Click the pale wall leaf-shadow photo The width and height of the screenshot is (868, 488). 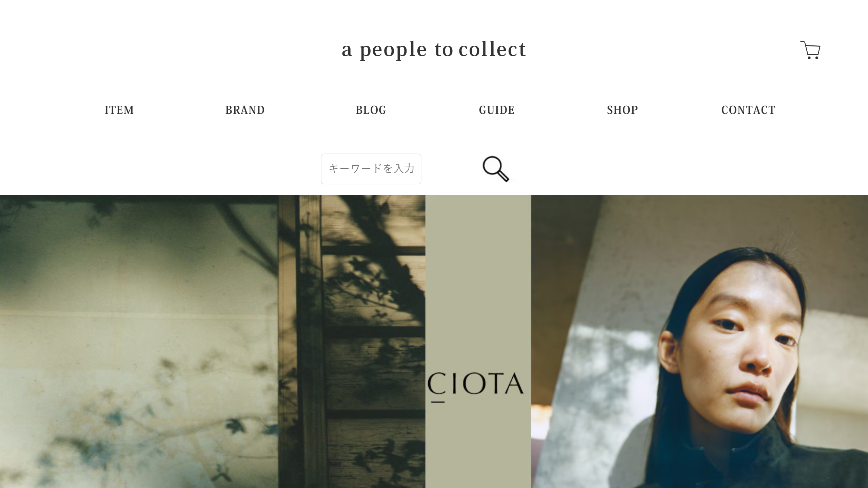(139, 342)
